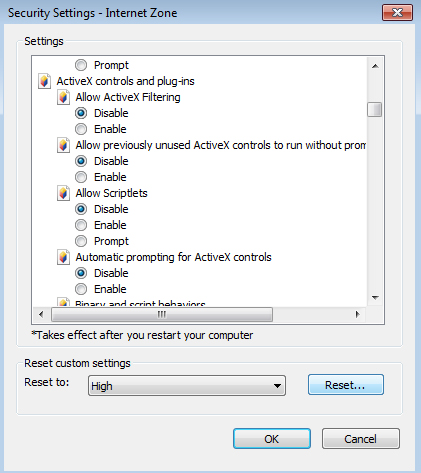The height and width of the screenshot is (473, 421).
Task: Click the horizontal scrollbar right arrow
Action: pyautogui.click(x=358, y=314)
